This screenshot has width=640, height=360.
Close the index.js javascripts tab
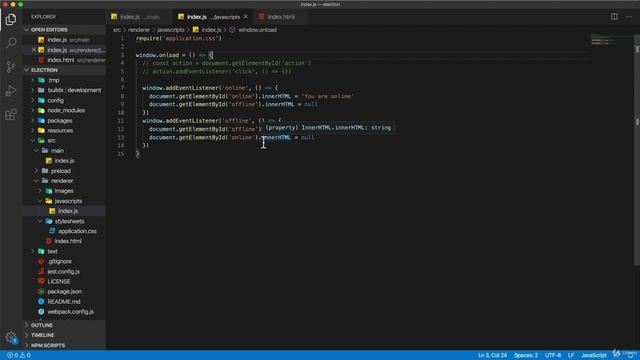(x=246, y=17)
